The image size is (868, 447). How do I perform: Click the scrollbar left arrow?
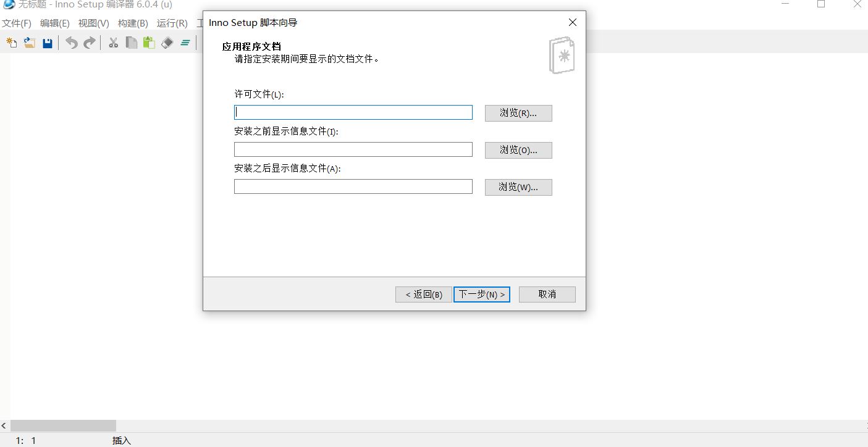click(x=5, y=426)
